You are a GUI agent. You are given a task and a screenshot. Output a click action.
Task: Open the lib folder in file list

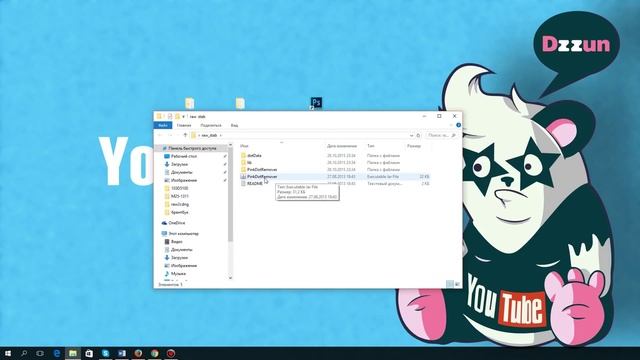point(249,162)
